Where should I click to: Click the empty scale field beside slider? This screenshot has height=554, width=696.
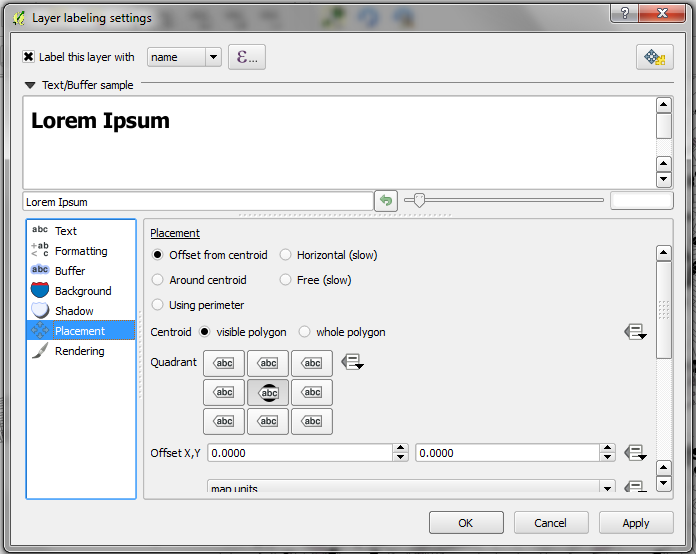642,201
